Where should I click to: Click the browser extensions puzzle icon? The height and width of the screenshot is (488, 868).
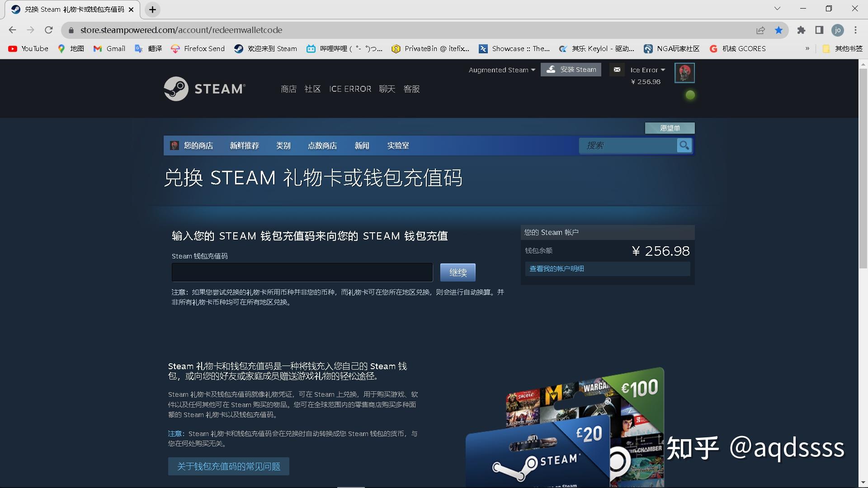tap(802, 30)
